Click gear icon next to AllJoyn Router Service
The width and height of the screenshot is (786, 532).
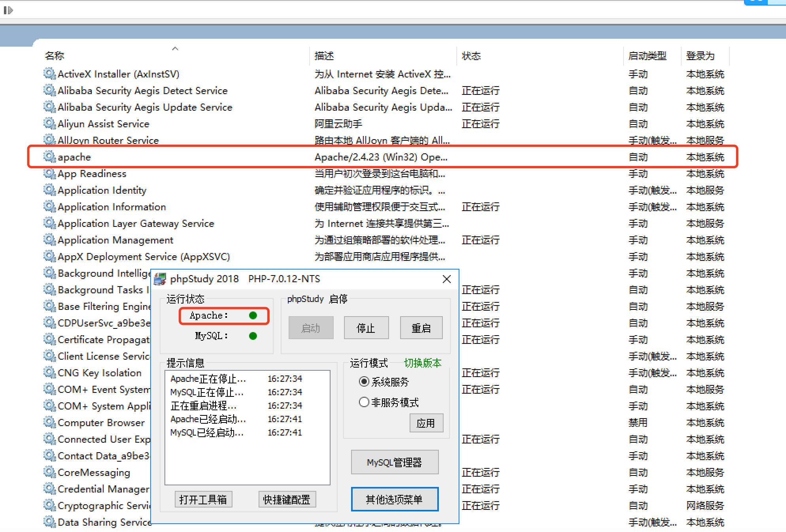tap(49, 140)
